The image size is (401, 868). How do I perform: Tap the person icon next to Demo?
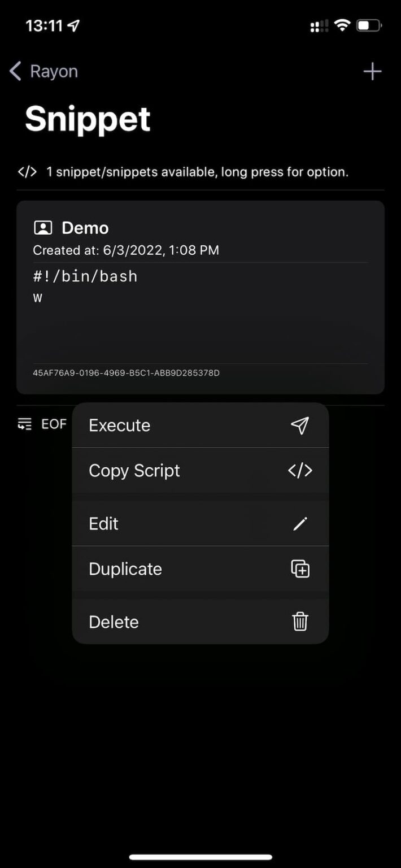pos(43,228)
